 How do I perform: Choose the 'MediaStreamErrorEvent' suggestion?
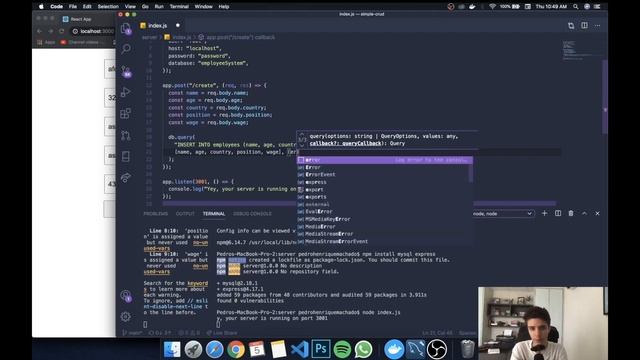[384, 241]
